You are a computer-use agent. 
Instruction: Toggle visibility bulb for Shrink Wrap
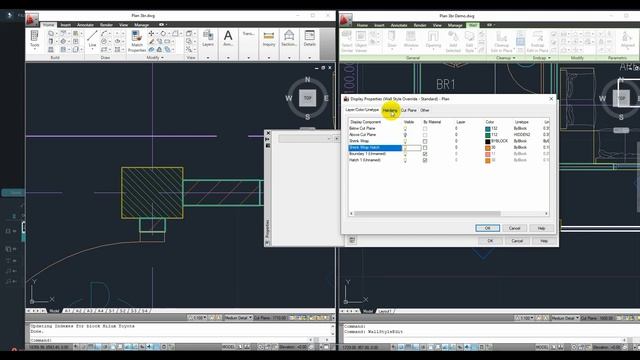pos(405,141)
